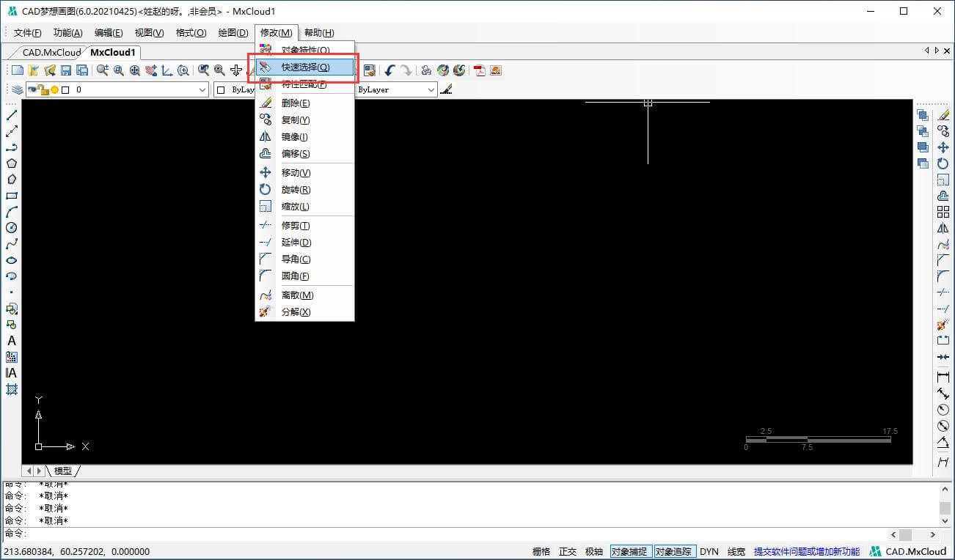955x560 pixels.
Task: Click the Undo arrow icon
Action: [x=389, y=70]
